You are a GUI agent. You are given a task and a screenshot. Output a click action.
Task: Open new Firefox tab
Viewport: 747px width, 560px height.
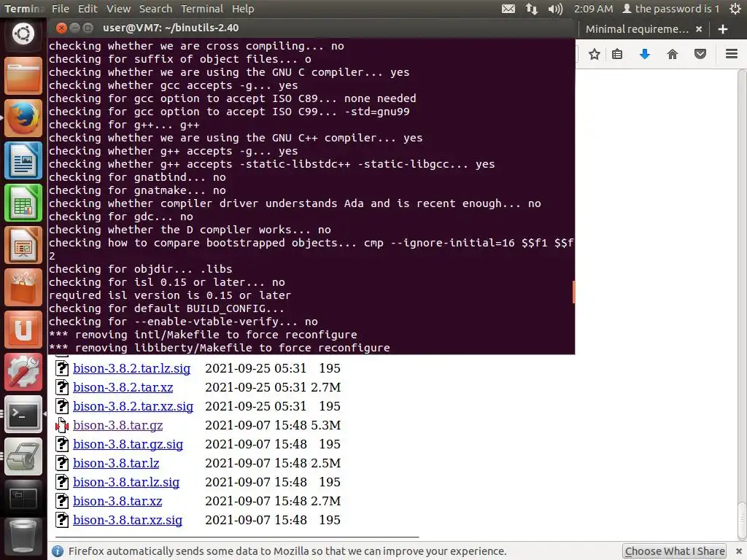[x=723, y=29]
